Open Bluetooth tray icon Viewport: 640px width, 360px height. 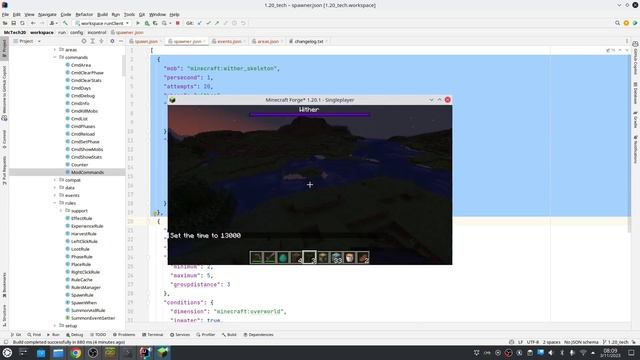[x=561, y=353]
